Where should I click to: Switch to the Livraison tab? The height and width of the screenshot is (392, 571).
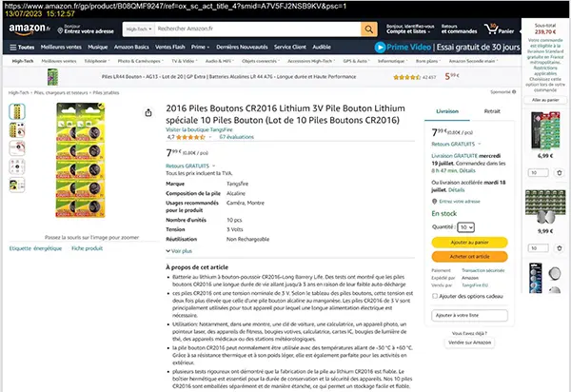(x=447, y=111)
